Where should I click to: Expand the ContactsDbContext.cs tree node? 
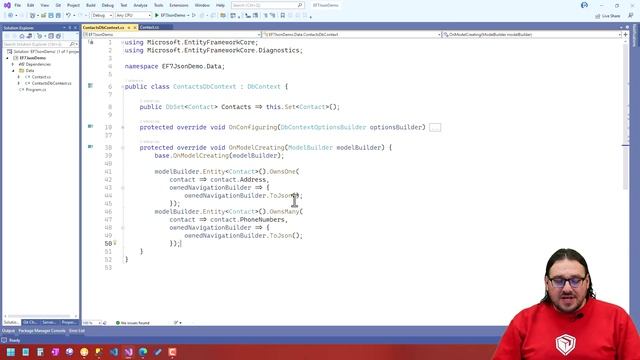click(x=19, y=83)
